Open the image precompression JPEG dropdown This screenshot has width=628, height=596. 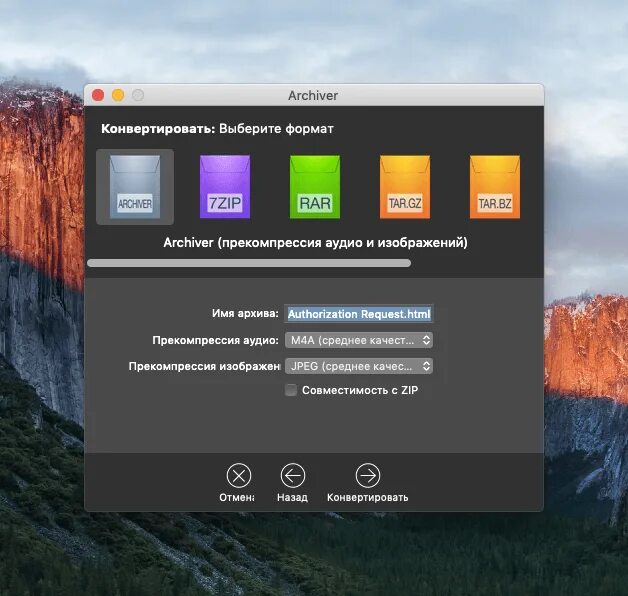tap(359, 366)
